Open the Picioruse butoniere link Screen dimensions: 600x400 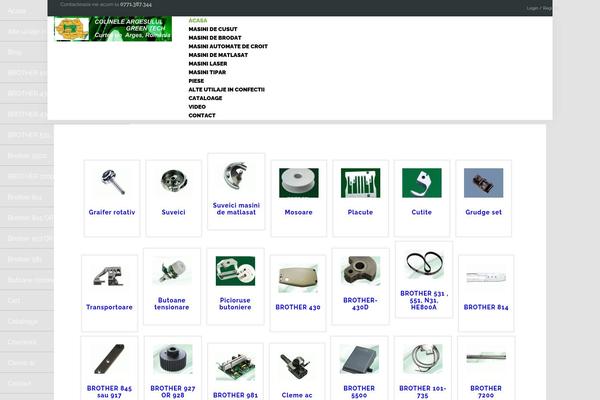(235, 304)
